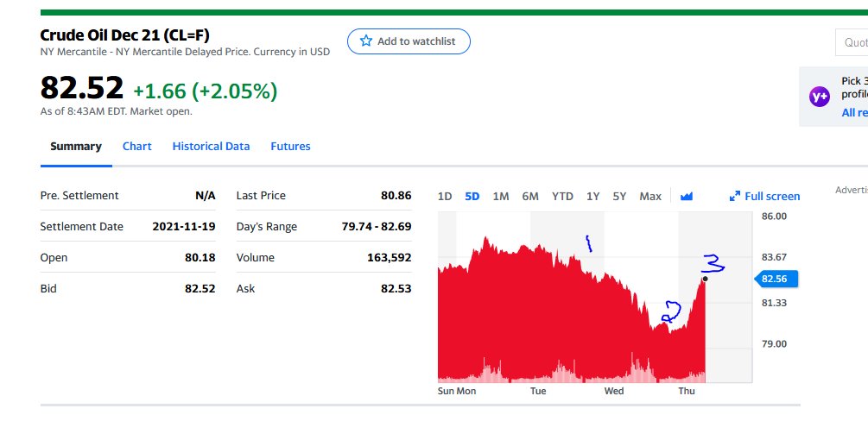The width and height of the screenshot is (868, 421).
Task: Click the Tue x-axis label
Action: pyautogui.click(x=538, y=391)
